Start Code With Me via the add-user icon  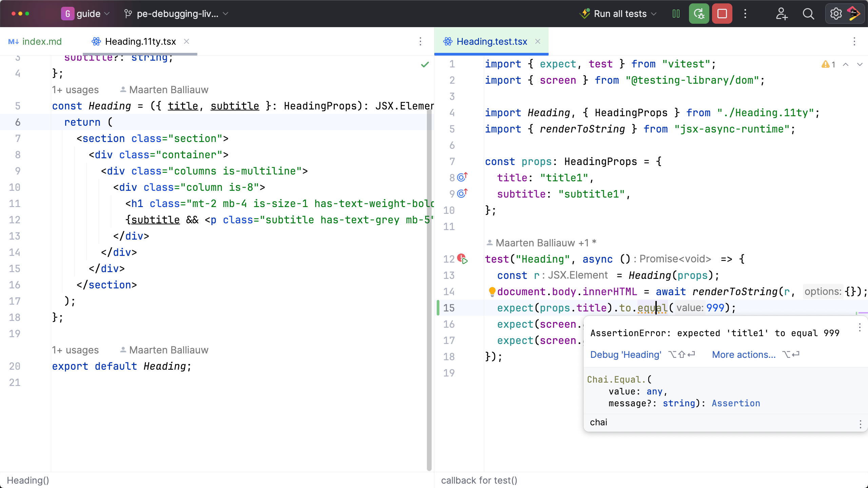point(782,14)
